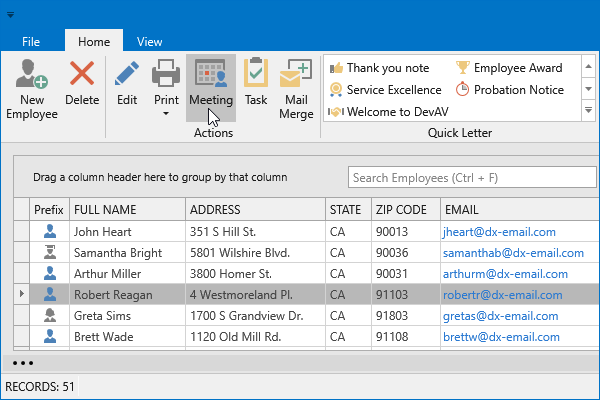Click John Heart's row header cell
Image resolution: width=600 pixels, height=400 pixels.
click(22, 232)
